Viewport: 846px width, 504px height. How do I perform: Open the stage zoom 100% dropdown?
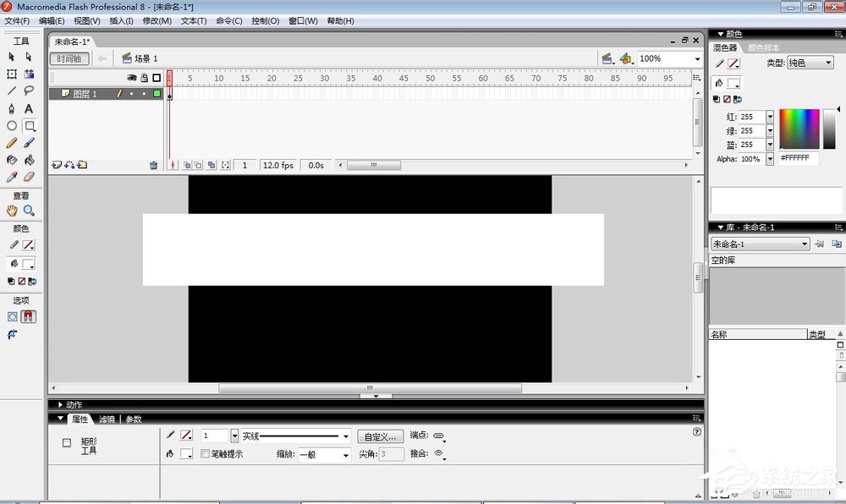[697, 59]
